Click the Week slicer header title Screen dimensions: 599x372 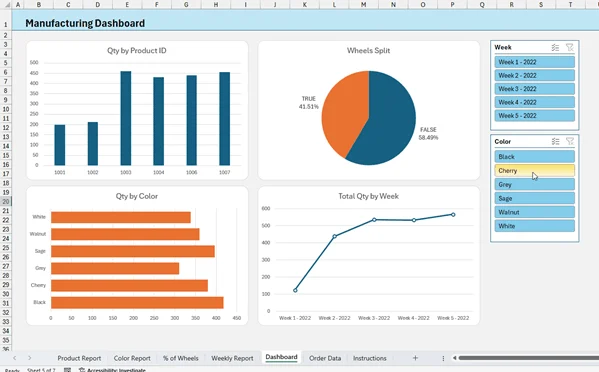(503, 47)
